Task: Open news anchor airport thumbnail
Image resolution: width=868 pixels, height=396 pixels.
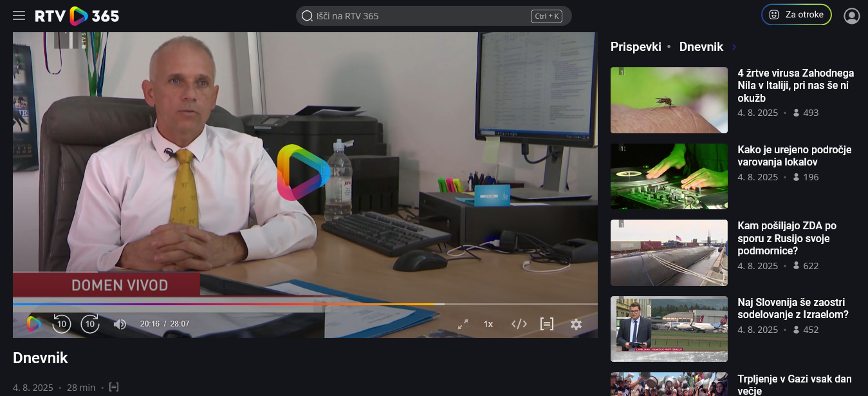Action: (669, 329)
